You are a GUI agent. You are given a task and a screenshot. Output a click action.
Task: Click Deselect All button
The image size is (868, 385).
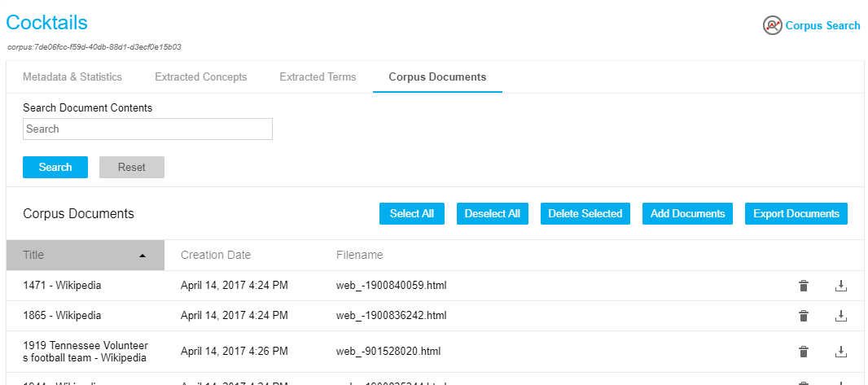tap(492, 214)
